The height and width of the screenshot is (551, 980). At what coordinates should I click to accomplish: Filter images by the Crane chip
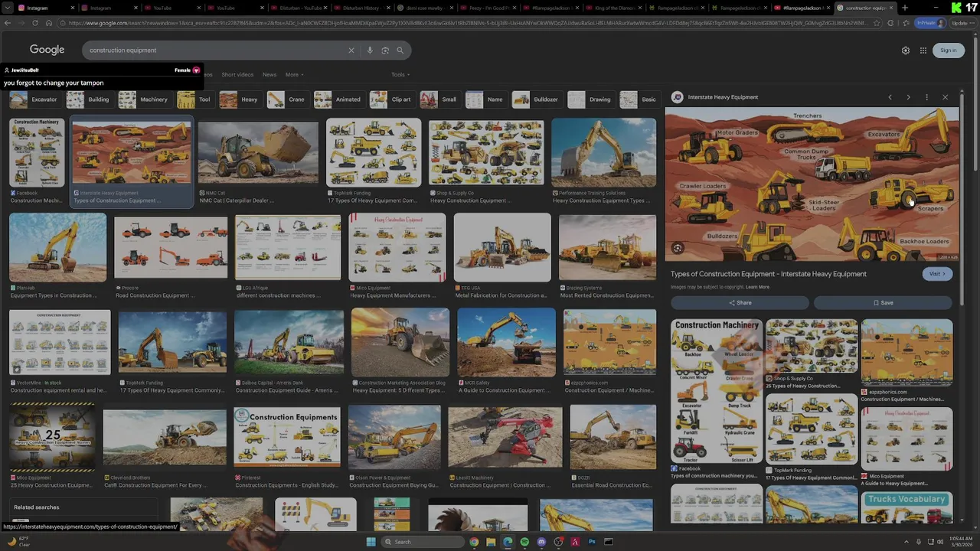click(287, 99)
